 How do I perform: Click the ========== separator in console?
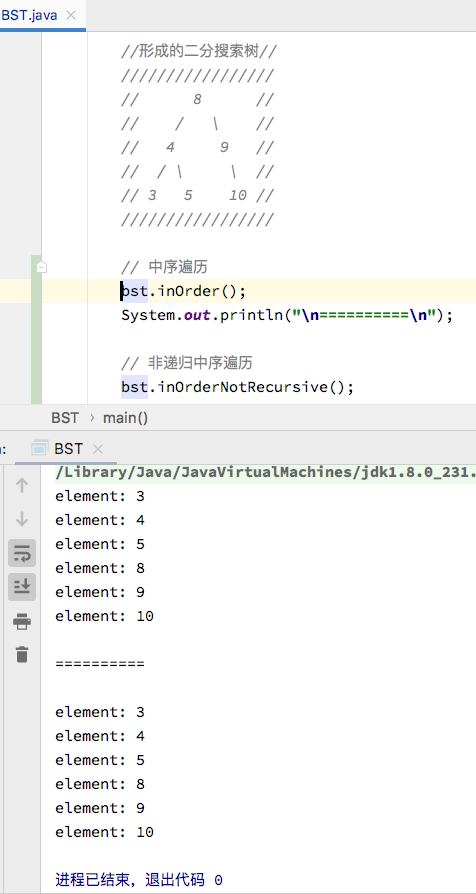(x=100, y=664)
